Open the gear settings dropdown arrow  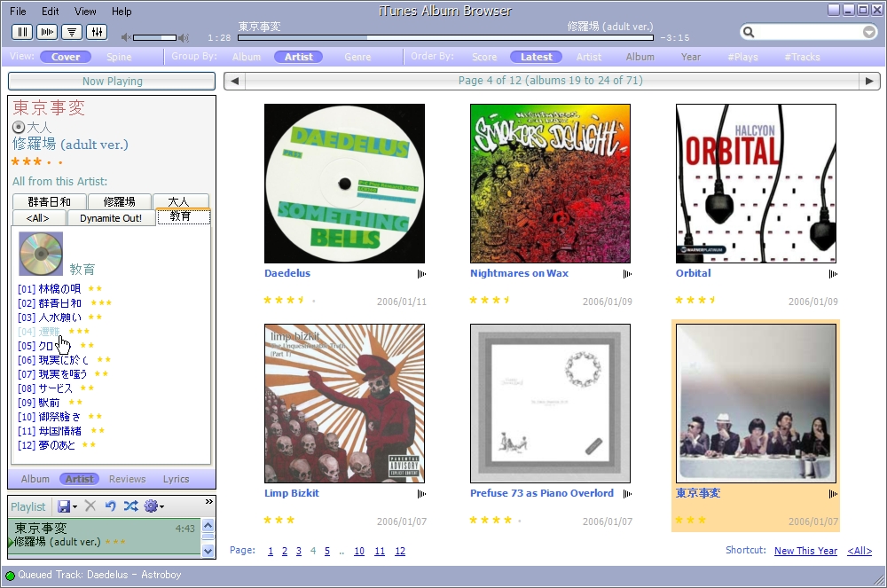click(161, 507)
